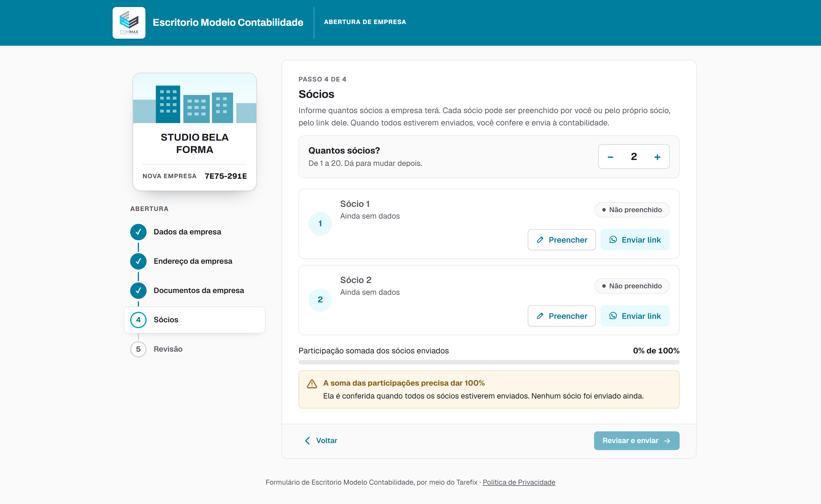Click the '0% de 100%' value
Image resolution: width=821 pixels, height=504 pixels.
pos(656,351)
